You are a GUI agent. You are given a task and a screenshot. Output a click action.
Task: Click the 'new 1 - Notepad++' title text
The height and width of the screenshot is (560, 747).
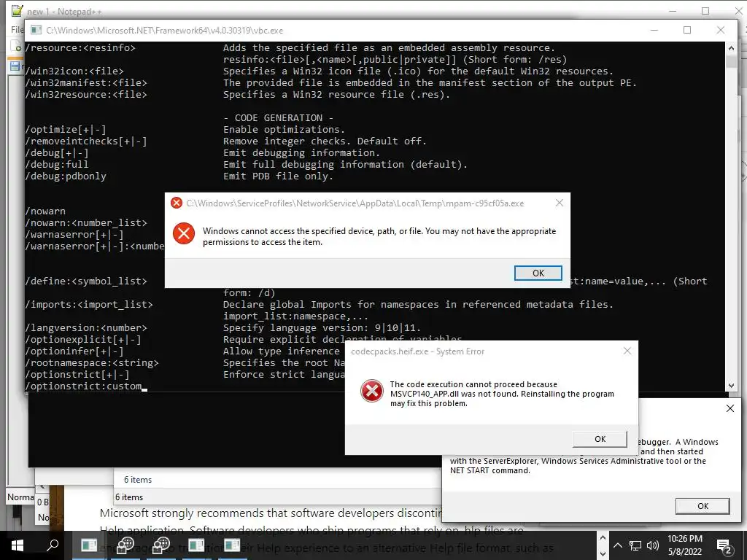point(64,12)
